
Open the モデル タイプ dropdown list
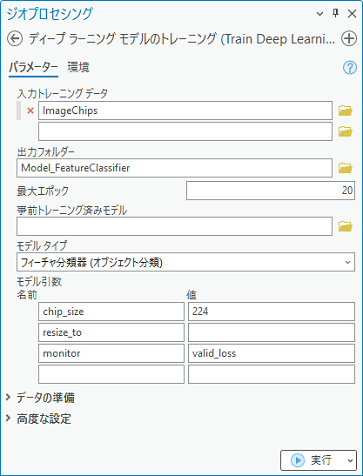pos(185,262)
